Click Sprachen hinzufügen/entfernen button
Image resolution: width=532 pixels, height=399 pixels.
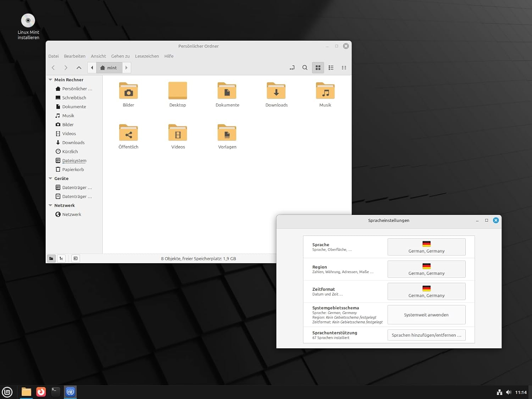[x=426, y=335]
